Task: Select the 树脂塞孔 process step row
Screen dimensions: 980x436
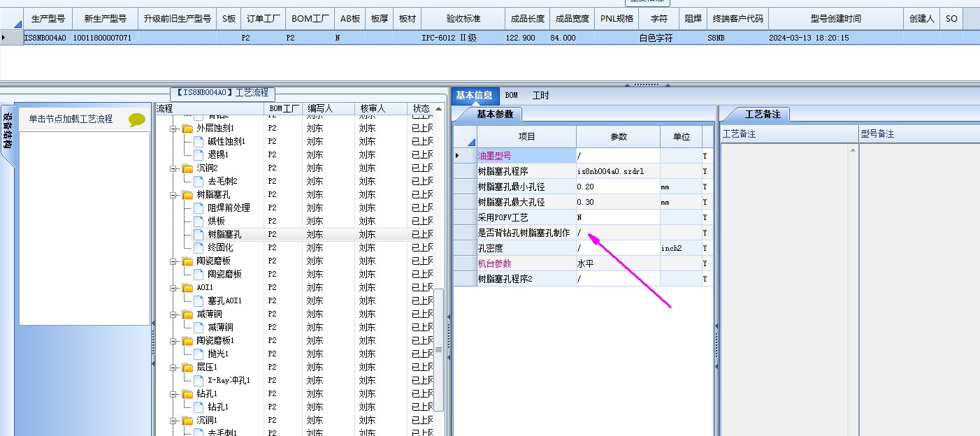Action: click(294, 234)
